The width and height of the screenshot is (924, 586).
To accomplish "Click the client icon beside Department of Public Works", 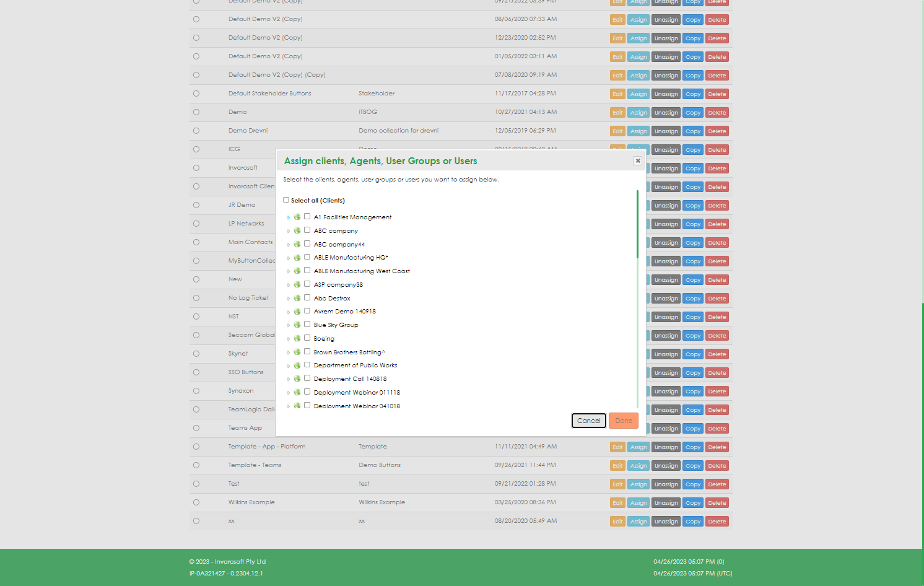I will (x=297, y=365).
